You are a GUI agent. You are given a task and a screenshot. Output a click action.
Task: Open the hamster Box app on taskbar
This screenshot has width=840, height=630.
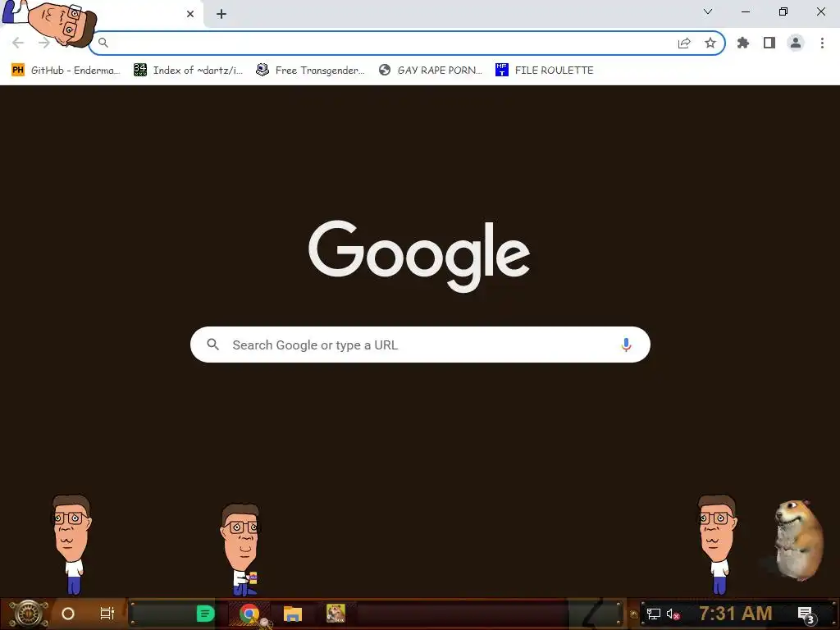[x=336, y=614]
